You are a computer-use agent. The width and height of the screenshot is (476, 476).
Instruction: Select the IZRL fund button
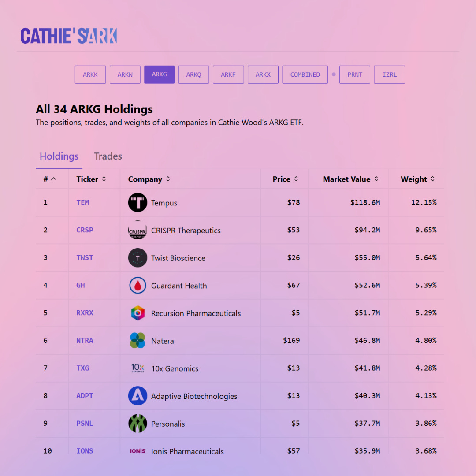(x=390, y=74)
